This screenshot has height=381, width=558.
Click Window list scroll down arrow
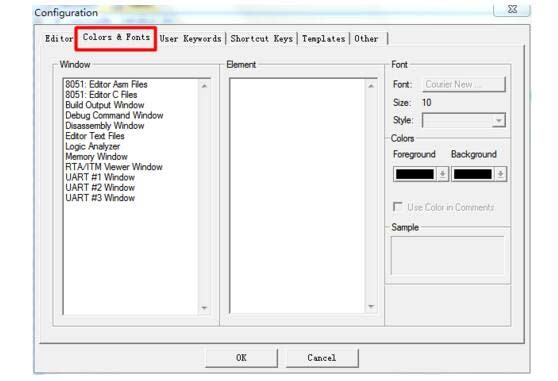coord(204,308)
